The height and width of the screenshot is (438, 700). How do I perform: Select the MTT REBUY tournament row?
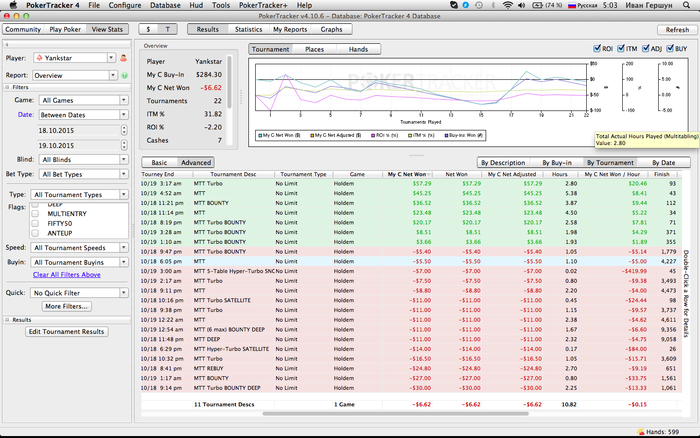click(411, 368)
